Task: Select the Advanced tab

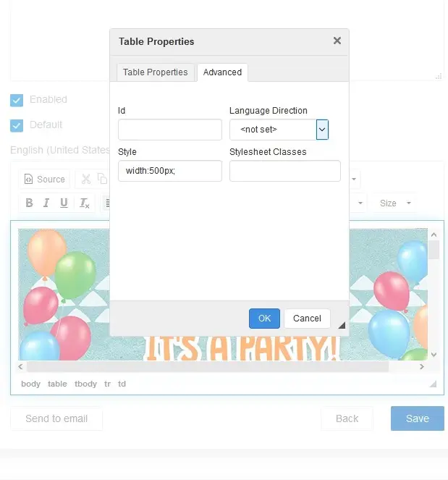Action: 222,72
